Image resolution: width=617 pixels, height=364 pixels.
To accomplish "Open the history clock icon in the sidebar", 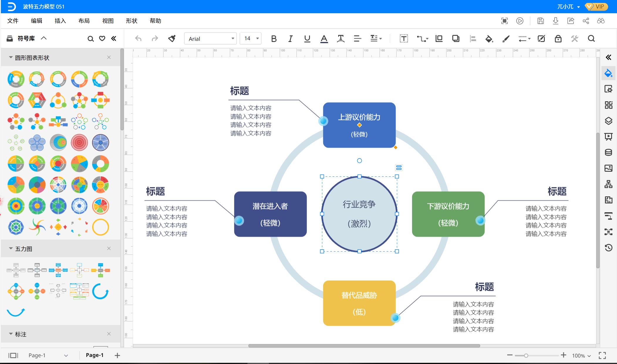I will click(x=608, y=247).
